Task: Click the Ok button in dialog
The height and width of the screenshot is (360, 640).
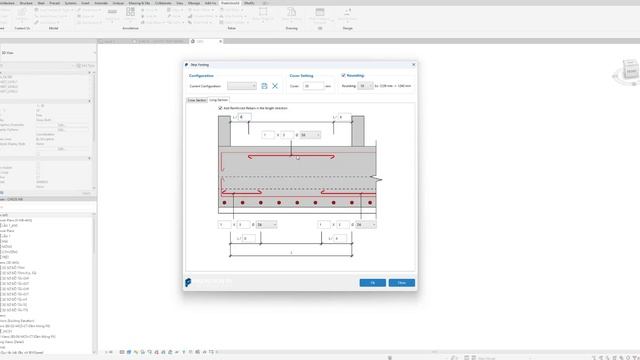Action: [x=373, y=283]
